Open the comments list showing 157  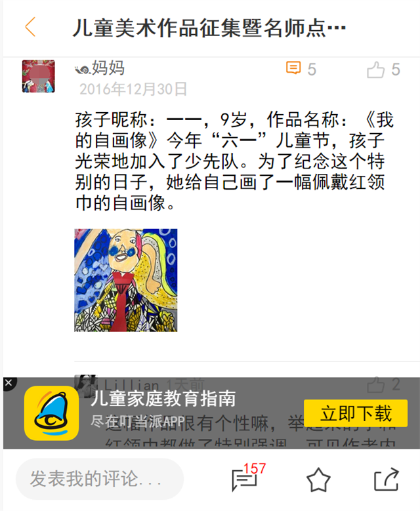[247, 478]
